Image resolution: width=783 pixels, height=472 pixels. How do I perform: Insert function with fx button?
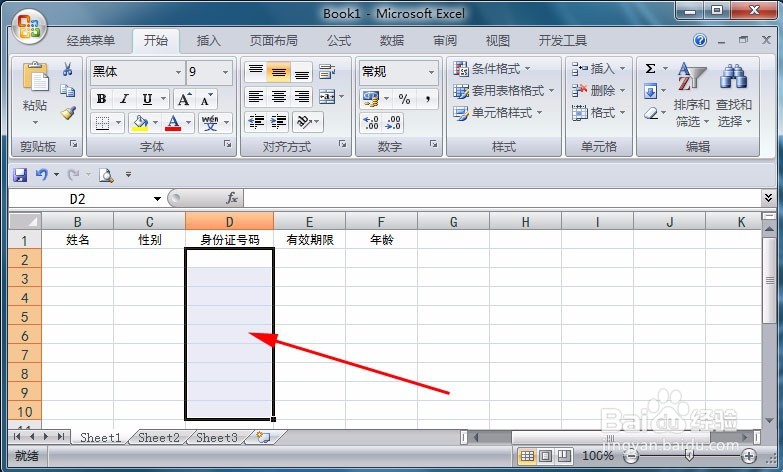[x=232, y=198]
